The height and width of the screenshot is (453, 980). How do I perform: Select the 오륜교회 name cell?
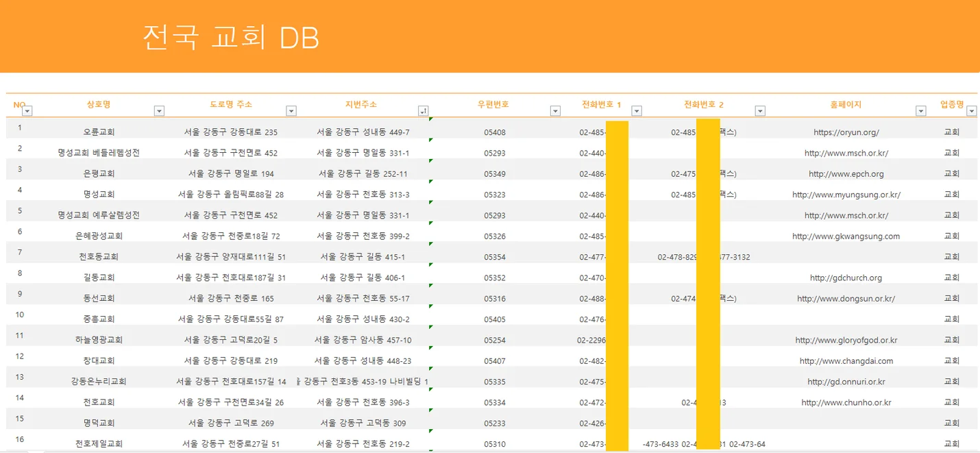pyautogui.click(x=99, y=132)
